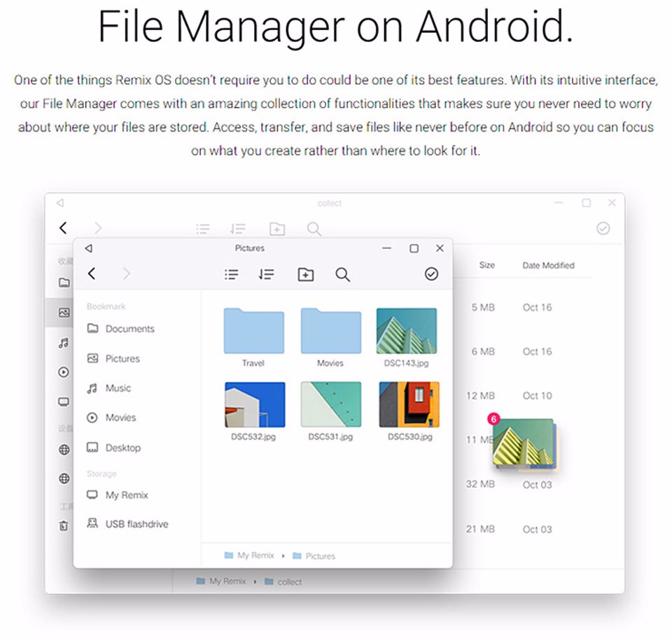
Task: Toggle select-all checkmark in collect window
Action: [603, 228]
